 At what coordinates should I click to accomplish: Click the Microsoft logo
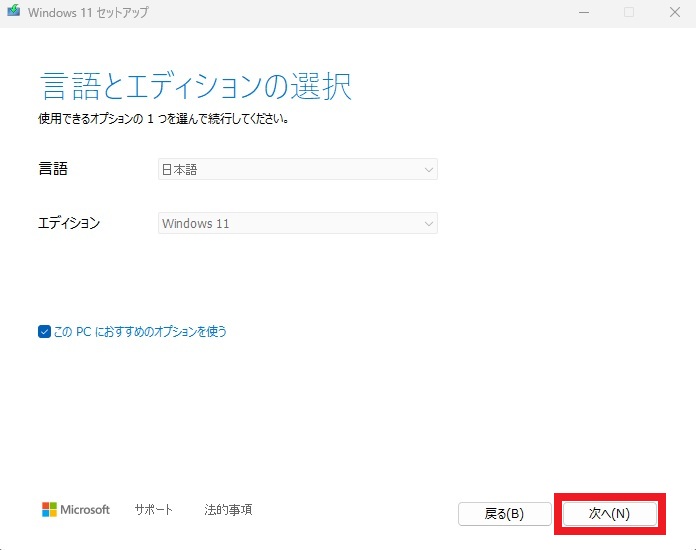point(76,510)
